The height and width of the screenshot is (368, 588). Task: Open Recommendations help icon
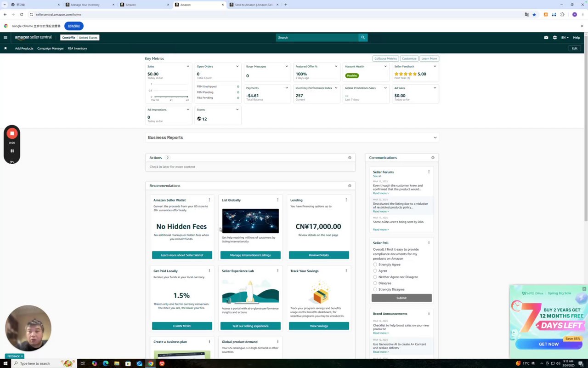[x=350, y=186]
